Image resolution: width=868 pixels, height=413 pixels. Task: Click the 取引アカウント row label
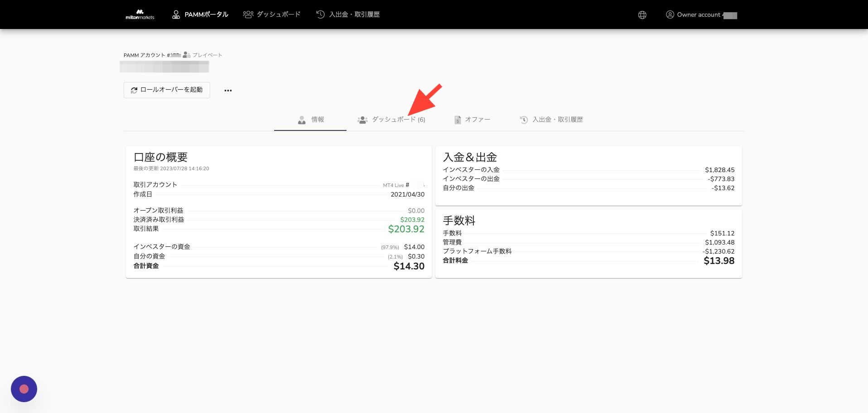coord(155,185)
